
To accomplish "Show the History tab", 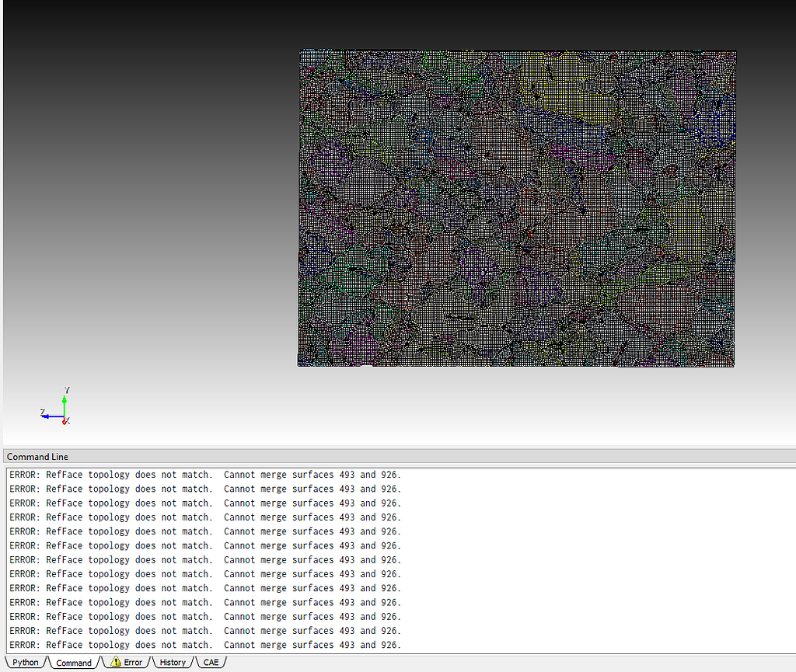I will pos(173,663).
